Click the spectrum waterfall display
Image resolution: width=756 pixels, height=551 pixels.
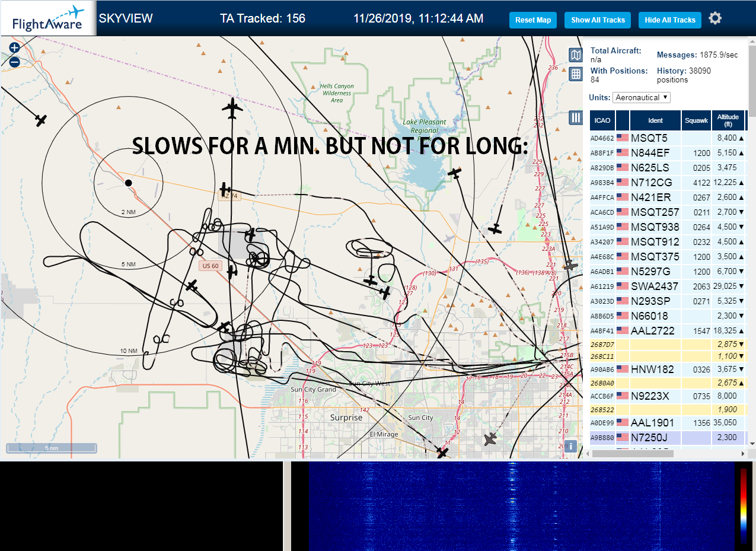[x=522, y=506]
